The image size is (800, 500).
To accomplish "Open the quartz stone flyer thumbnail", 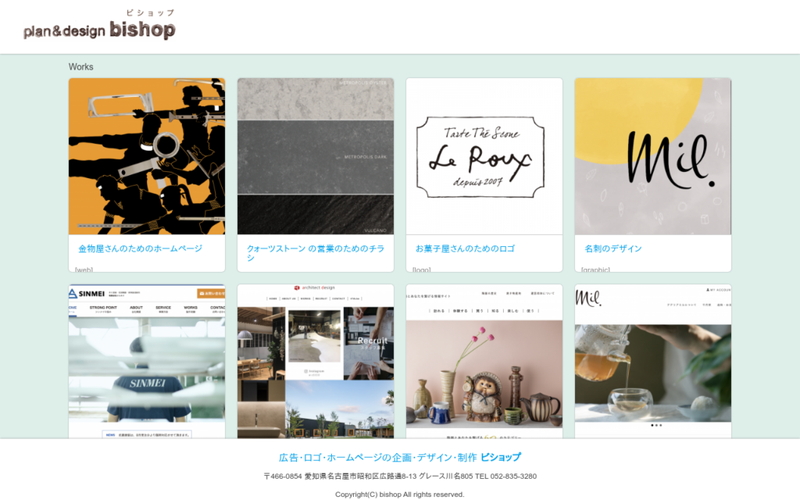I will coord(315,157).
